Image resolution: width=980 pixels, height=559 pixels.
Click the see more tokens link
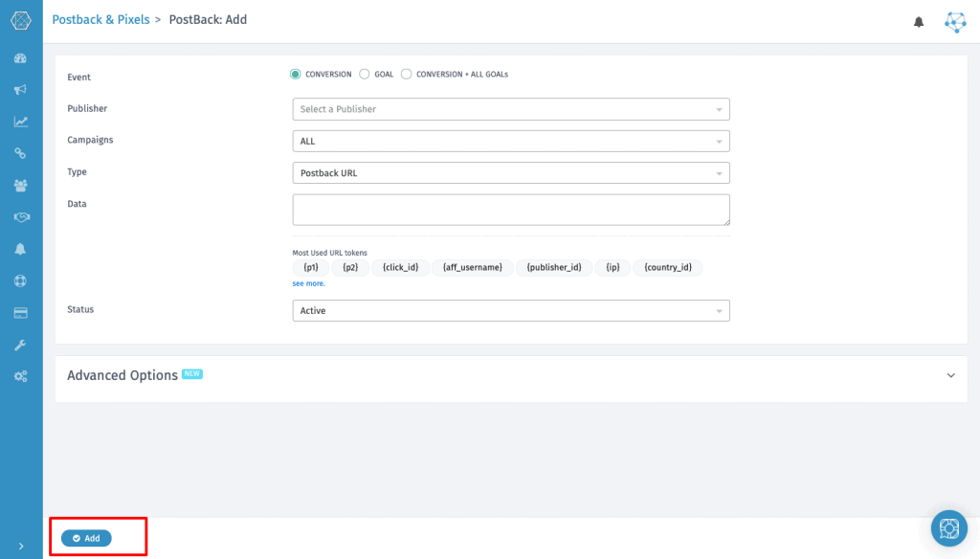click(309, 284)
